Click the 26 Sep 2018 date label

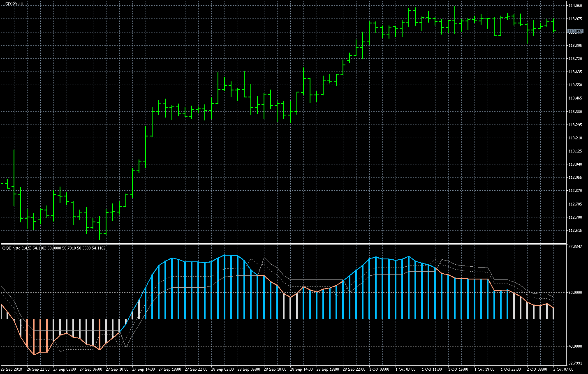[12, 369]
